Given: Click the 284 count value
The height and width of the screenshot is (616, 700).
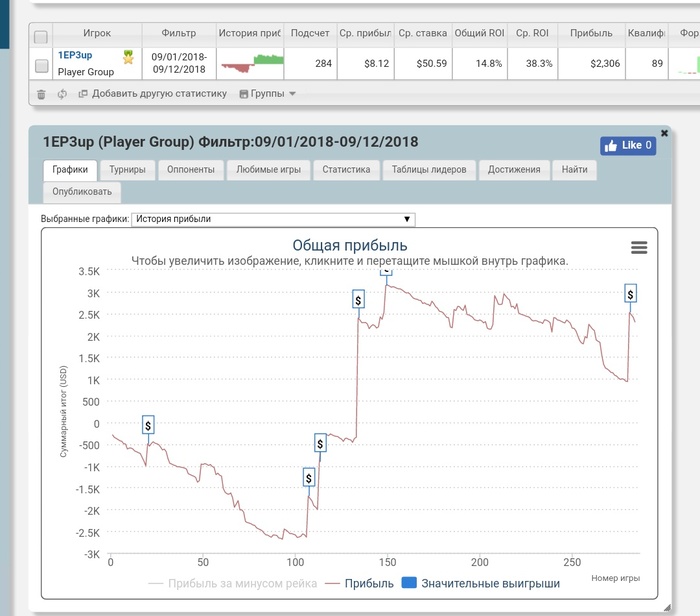Looking at the screenshot, I should 323,64.
